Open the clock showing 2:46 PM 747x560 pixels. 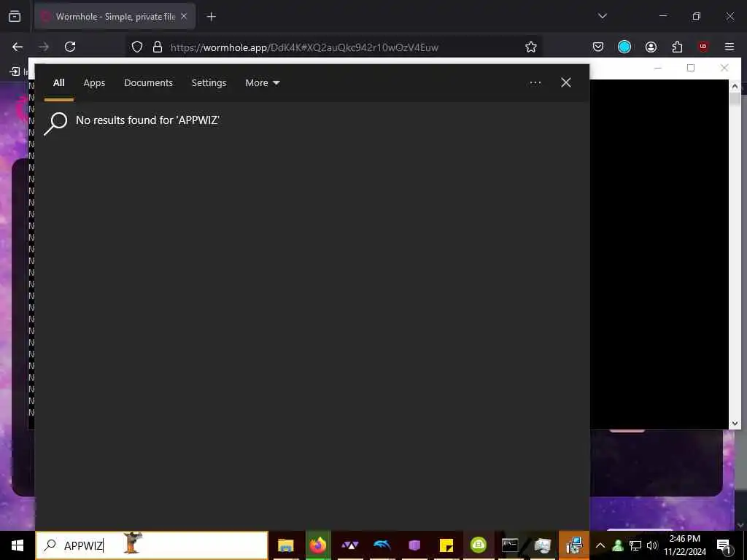pyautogui.click(x=684, y=545)
